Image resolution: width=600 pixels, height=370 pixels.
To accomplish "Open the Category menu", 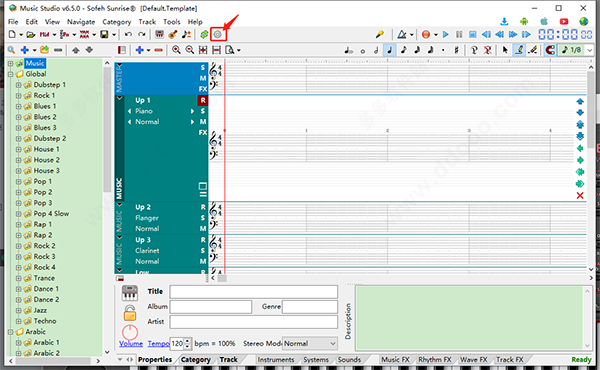I will pyautogui.click(x=117, y=22).
